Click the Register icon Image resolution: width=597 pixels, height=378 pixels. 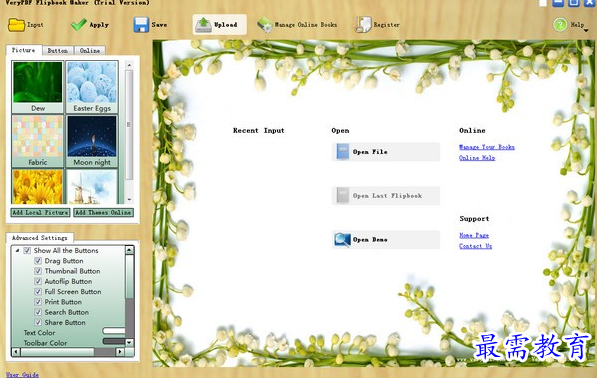363,25
